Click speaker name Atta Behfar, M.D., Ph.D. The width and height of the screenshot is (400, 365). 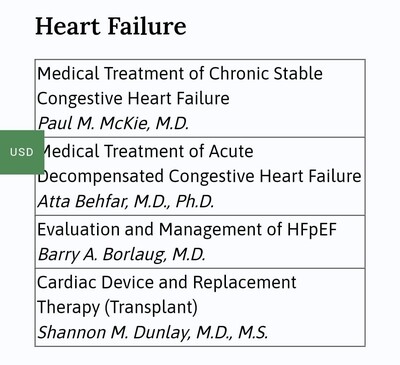[x=126, y=201]
